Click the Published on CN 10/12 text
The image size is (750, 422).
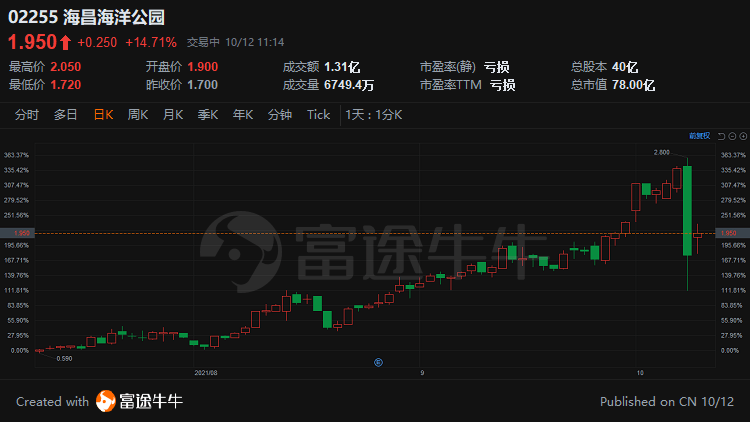667,401
